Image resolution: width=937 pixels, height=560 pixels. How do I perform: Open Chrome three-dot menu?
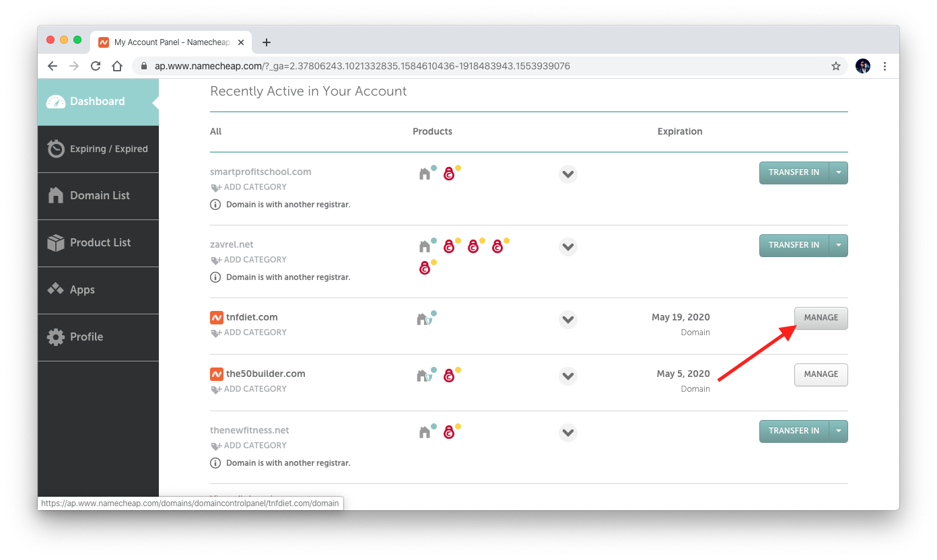(x=884, y=66)
